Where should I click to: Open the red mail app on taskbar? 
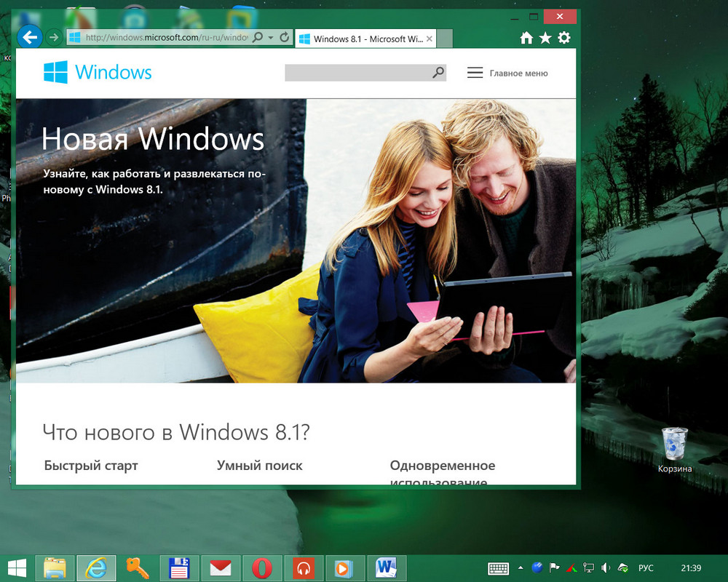click(x=221, y=568)
